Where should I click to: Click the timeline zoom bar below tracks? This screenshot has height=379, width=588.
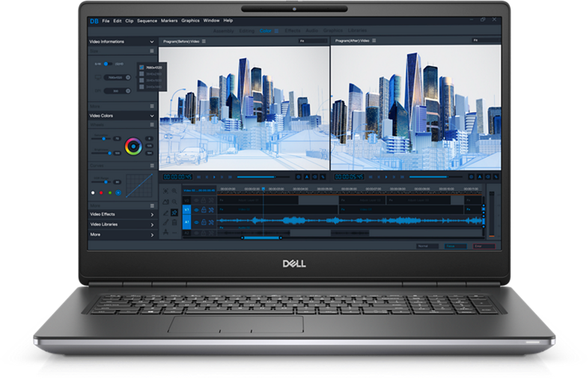pos(261,238)
